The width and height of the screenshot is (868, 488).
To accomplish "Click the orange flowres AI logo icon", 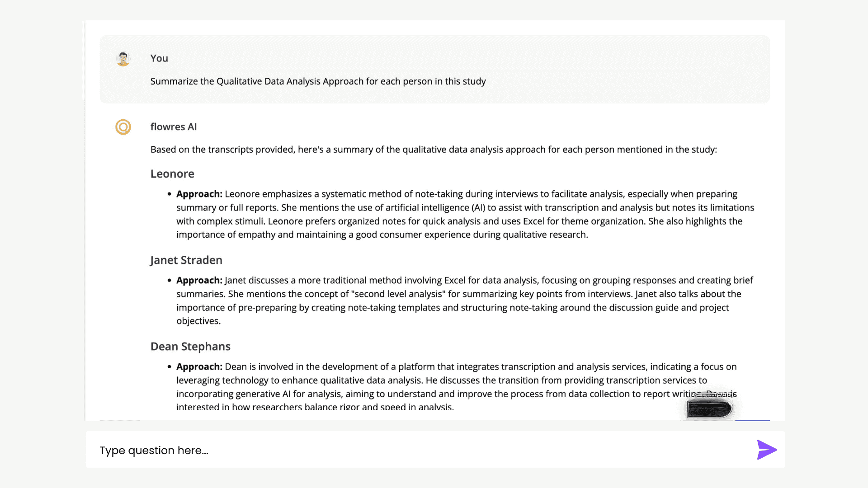I will pos(123,127).
